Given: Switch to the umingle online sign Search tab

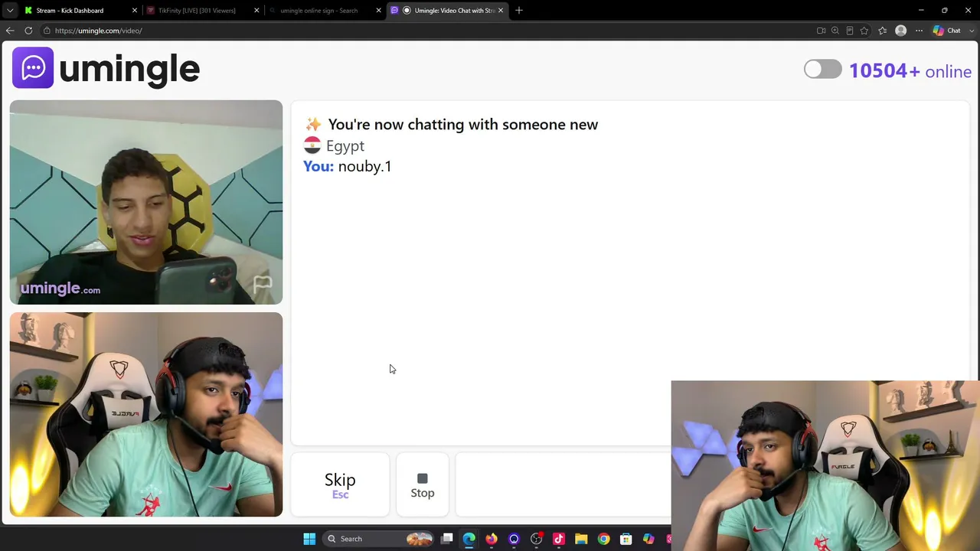Looking at the screenshot, I should tap(325, 10).
